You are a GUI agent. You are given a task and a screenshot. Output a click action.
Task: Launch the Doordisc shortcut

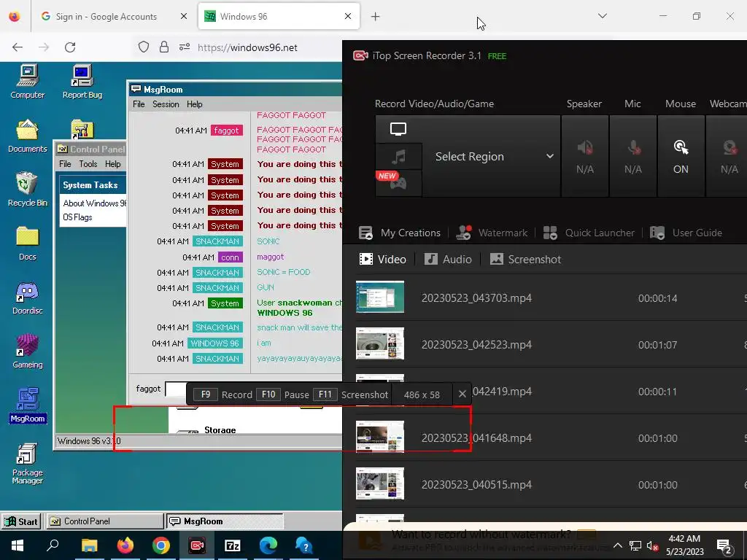click(x=28, y=297)
